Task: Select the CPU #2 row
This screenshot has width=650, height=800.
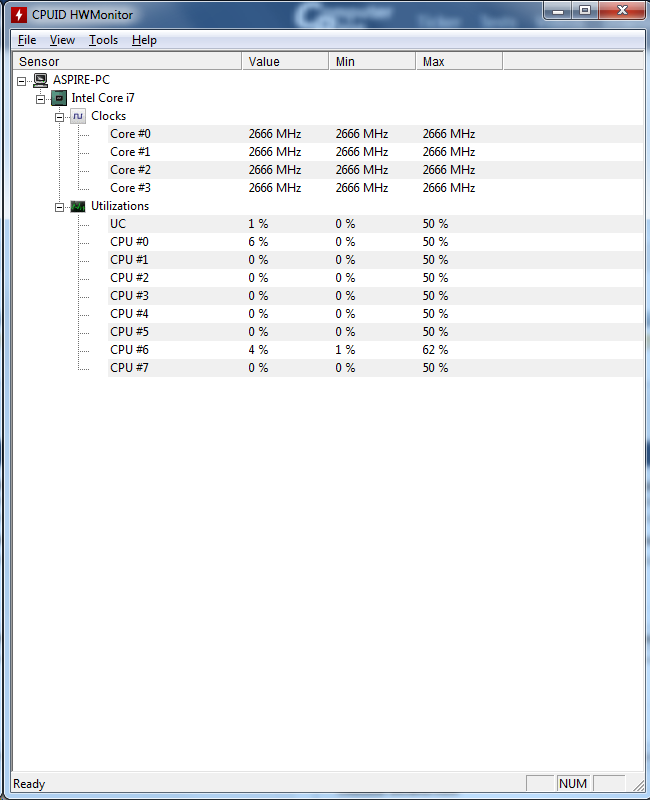Action: pos(376,278)
